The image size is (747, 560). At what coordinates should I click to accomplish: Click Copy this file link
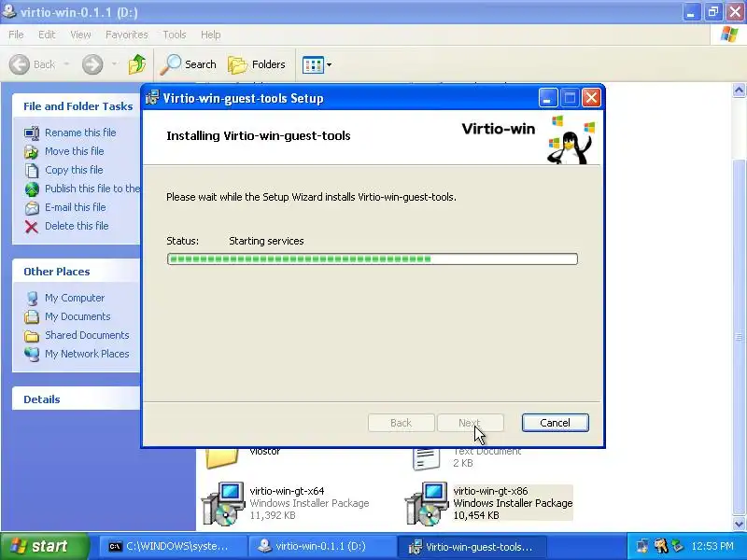[x=74, y=170]
